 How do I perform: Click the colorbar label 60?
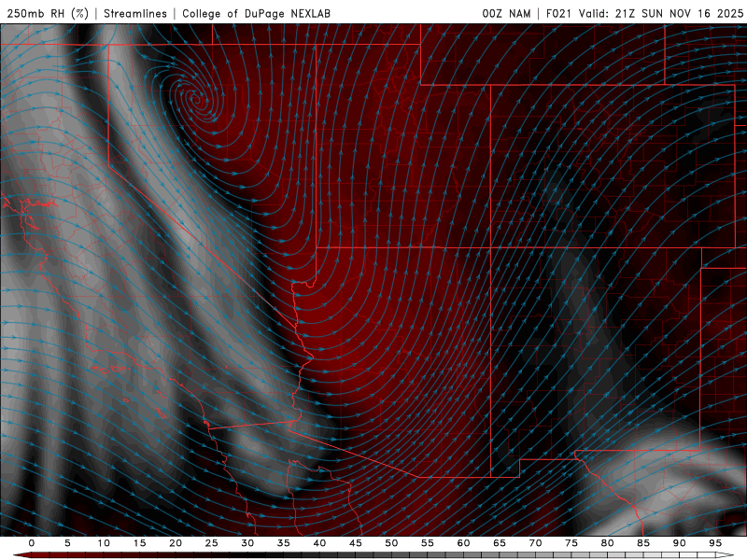pyautogui.click(x=463, y=543)
